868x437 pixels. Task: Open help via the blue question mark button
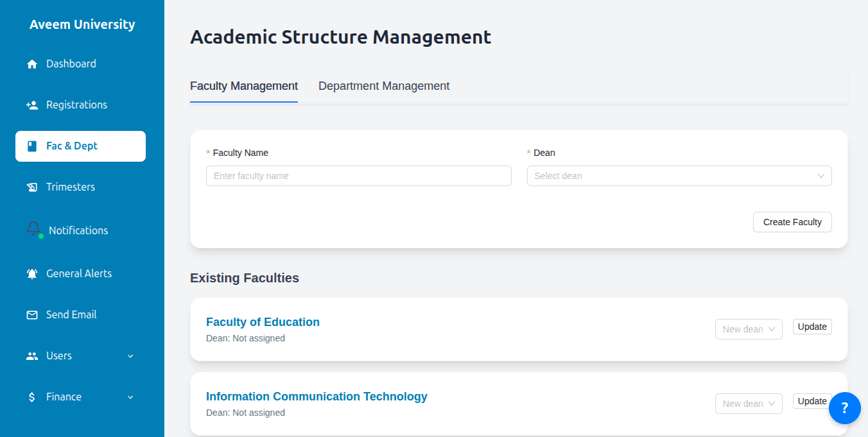point(845,408)
